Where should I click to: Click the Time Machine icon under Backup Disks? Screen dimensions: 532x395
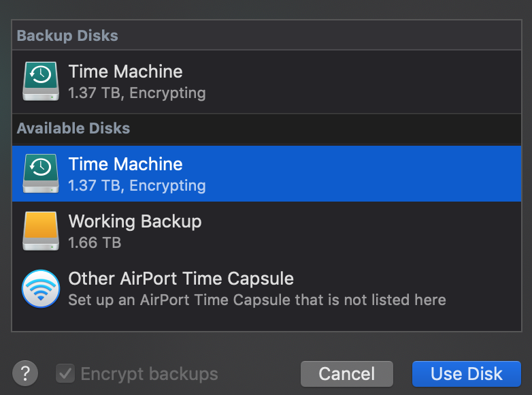pyautogui.click(x=41, y=82)
